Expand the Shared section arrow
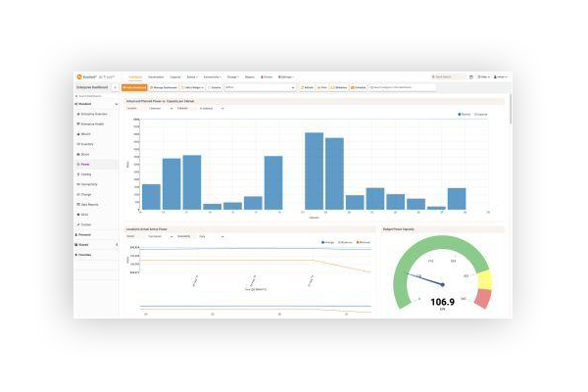This screenshot has height=392, width=588. pos(117,245)
